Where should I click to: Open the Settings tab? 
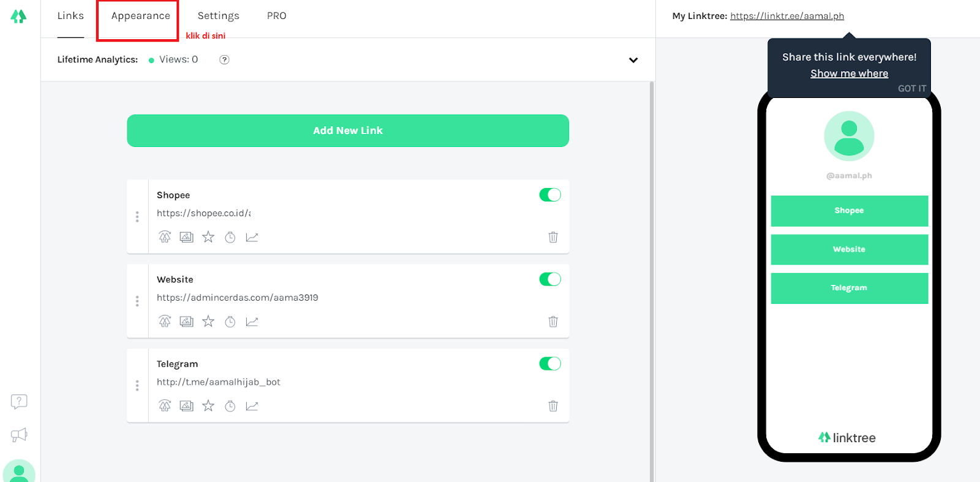coord(219,16)
